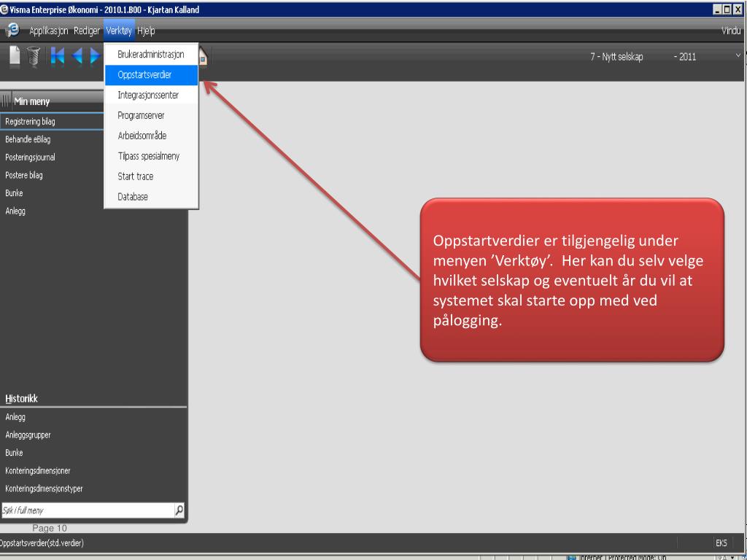
Task: Open Bunke in Min meny
Action: tap(14, 192)
